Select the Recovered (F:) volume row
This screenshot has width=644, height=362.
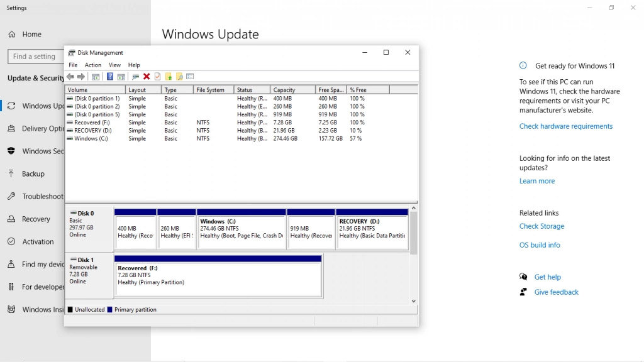tap(241, 123)
